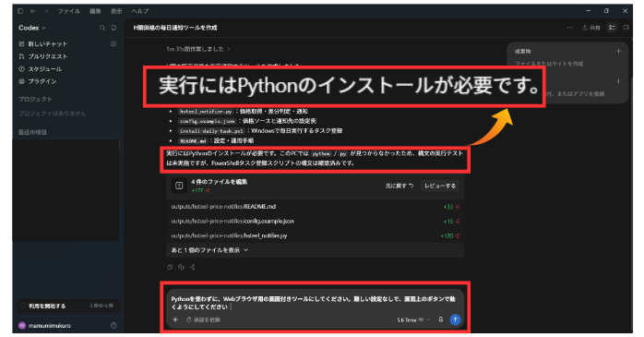
Task: Minimize the Codex window
Action: tap(588, 11)
